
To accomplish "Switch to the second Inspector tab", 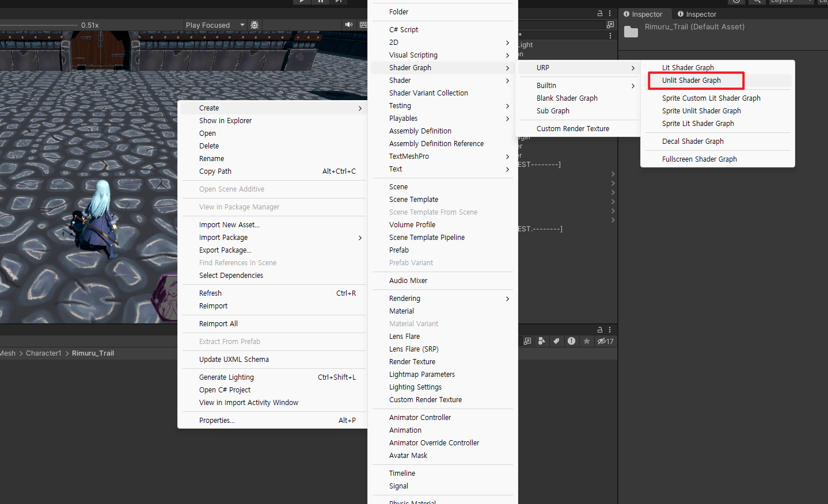I will tap(697, 14).
